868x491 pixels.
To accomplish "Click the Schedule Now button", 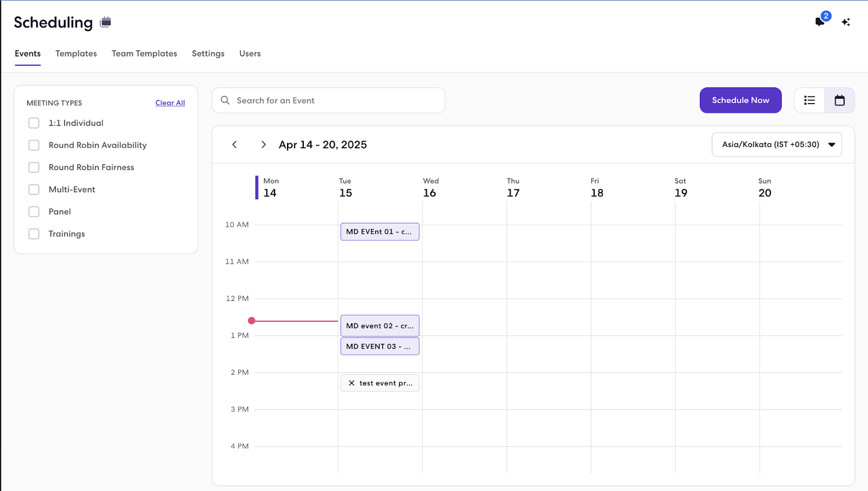I will (x=740, y=100).
